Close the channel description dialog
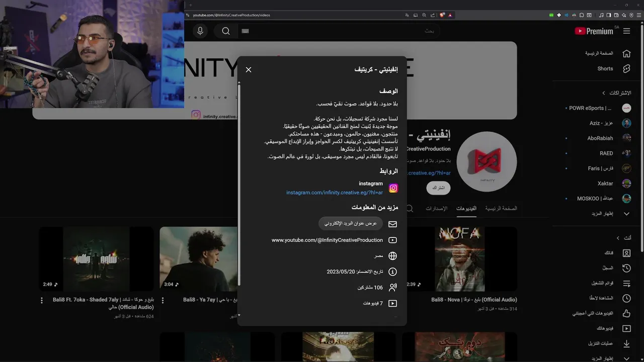644x362 pixels. pos(249,70)
